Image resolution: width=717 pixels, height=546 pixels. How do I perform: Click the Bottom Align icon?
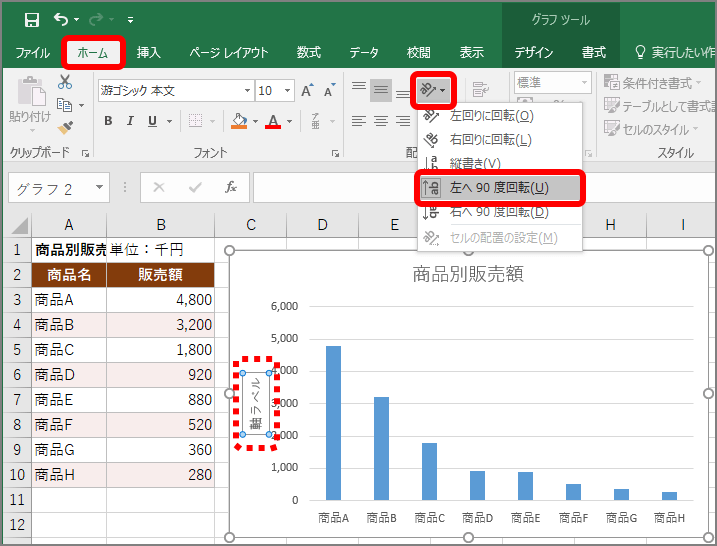click(402, 94)
